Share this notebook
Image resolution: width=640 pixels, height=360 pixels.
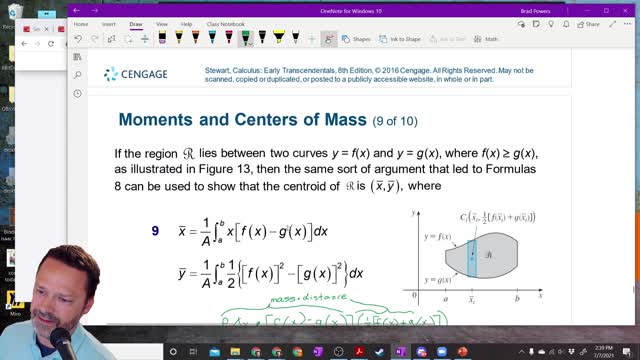tap(588, 24)
